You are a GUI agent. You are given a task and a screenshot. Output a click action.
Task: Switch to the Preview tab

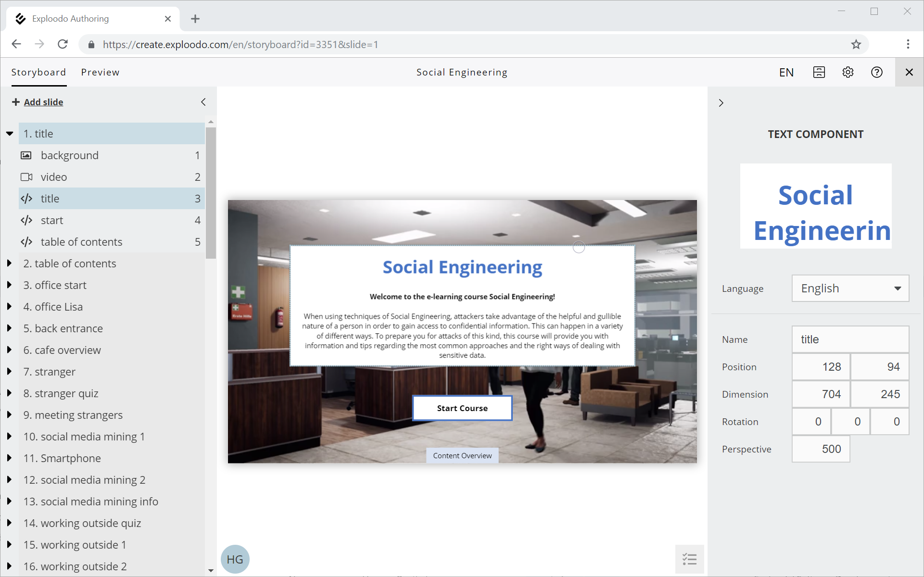(100, 72)
